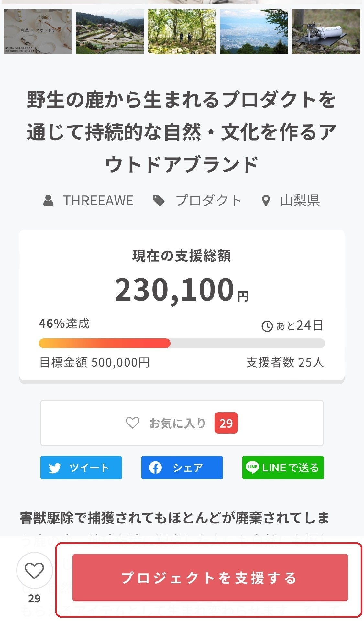The width and height of the screenshot is (364, 627).
Task: Open the THREEAWE owner link
Action: tap(98, 201)
